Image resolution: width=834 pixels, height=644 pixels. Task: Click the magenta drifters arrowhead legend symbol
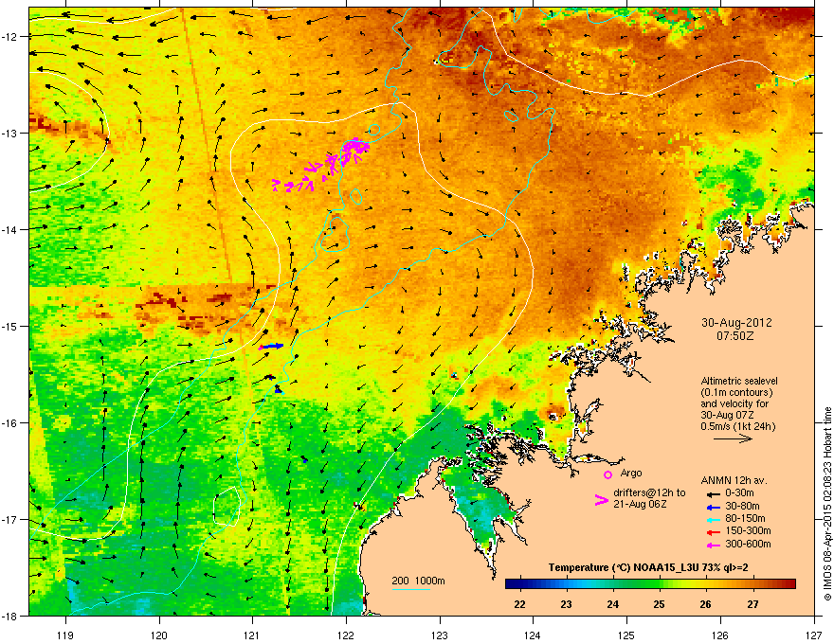click(601, 499)
